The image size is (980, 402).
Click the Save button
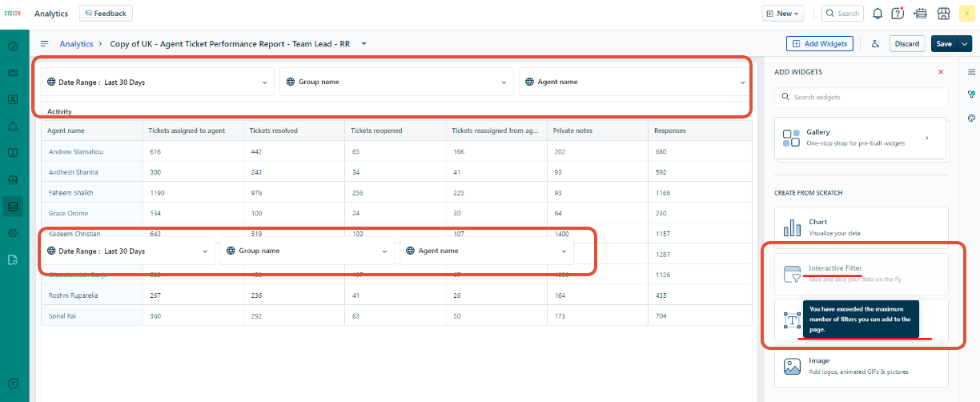pos(944,44)
